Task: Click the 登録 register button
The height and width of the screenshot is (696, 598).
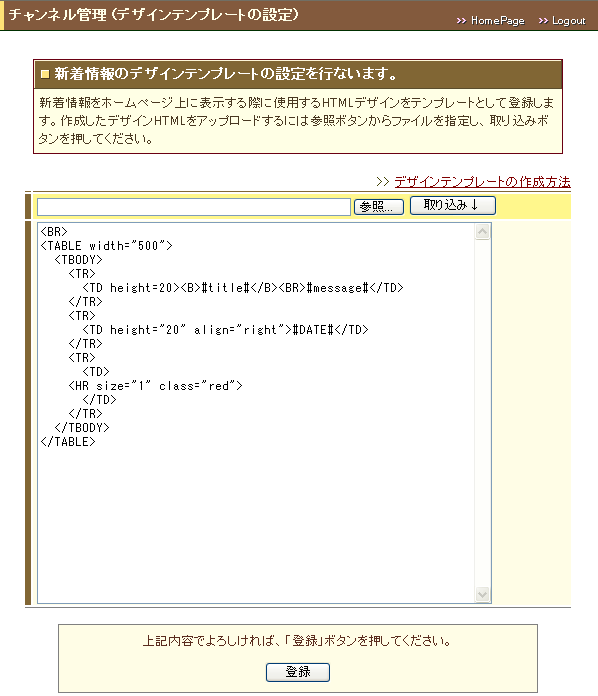Action: 297,672
